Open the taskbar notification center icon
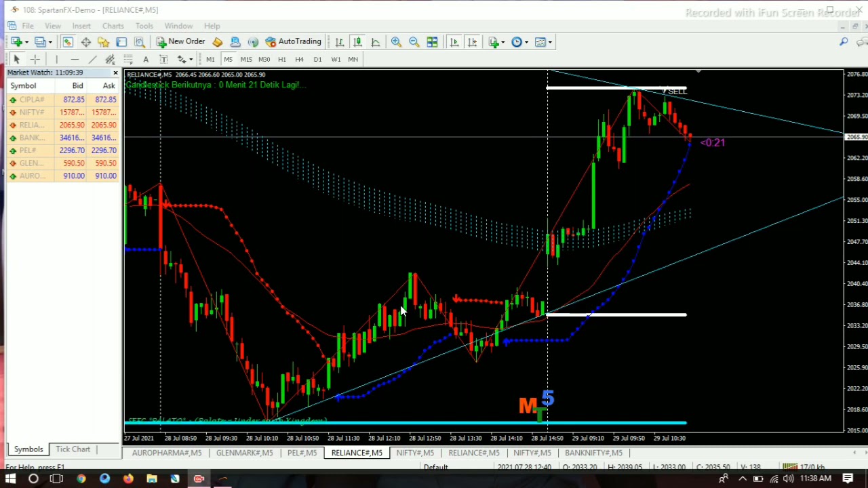The width and height of the screenshot is (868, 488). [x=848, y=479]
